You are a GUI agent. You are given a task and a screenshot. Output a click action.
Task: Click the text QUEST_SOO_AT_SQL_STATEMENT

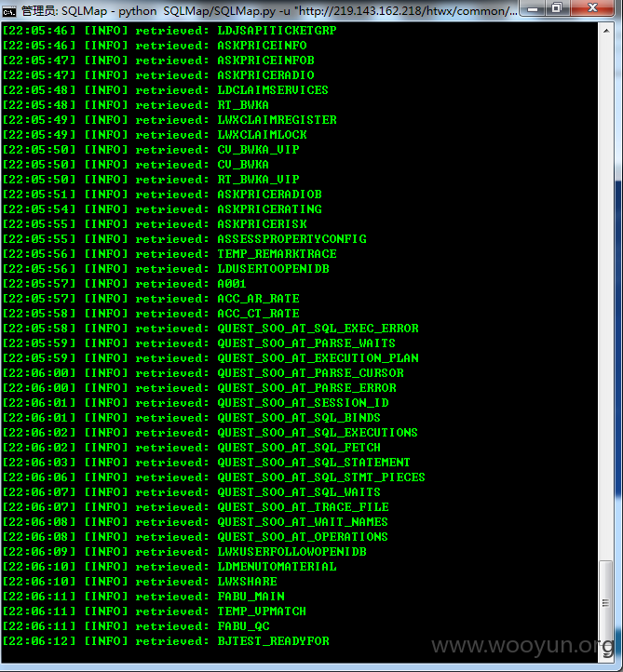(314, 463)
